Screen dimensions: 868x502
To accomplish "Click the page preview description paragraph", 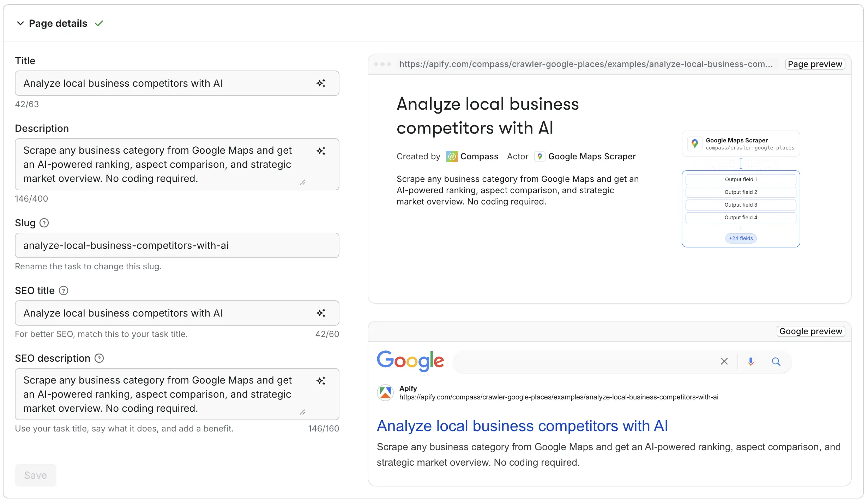I will (518, 190).
